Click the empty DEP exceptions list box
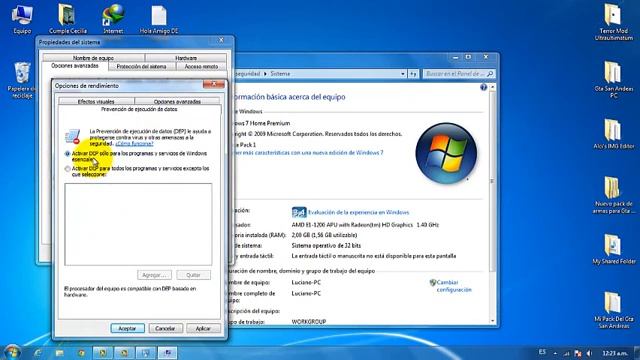 click(138, 224)
